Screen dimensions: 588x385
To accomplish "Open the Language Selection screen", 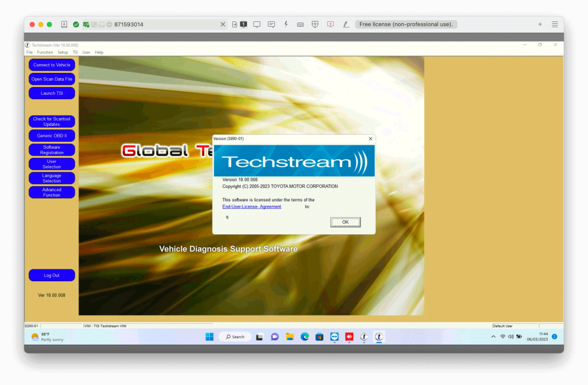I will point(52,178).
